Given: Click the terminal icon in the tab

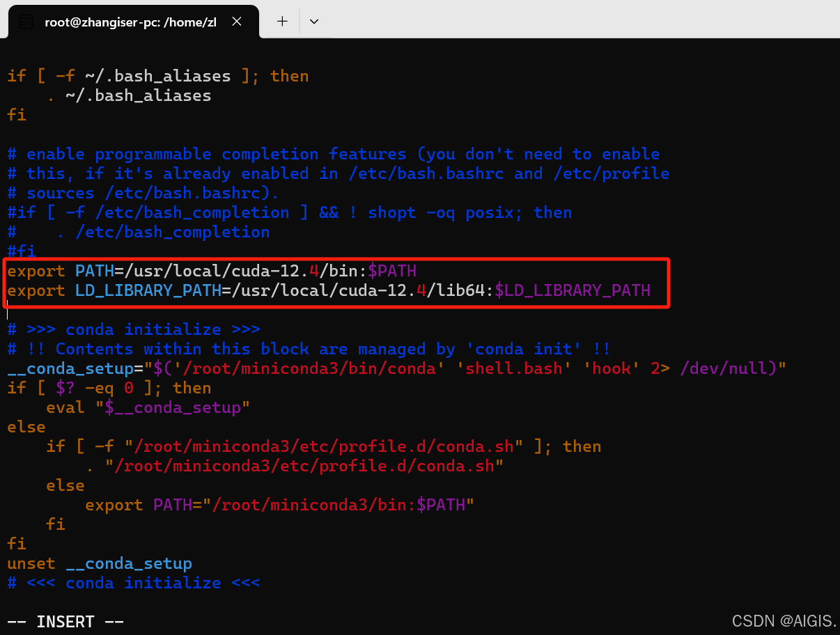Looking at the screenshot, I should [26, 22].
